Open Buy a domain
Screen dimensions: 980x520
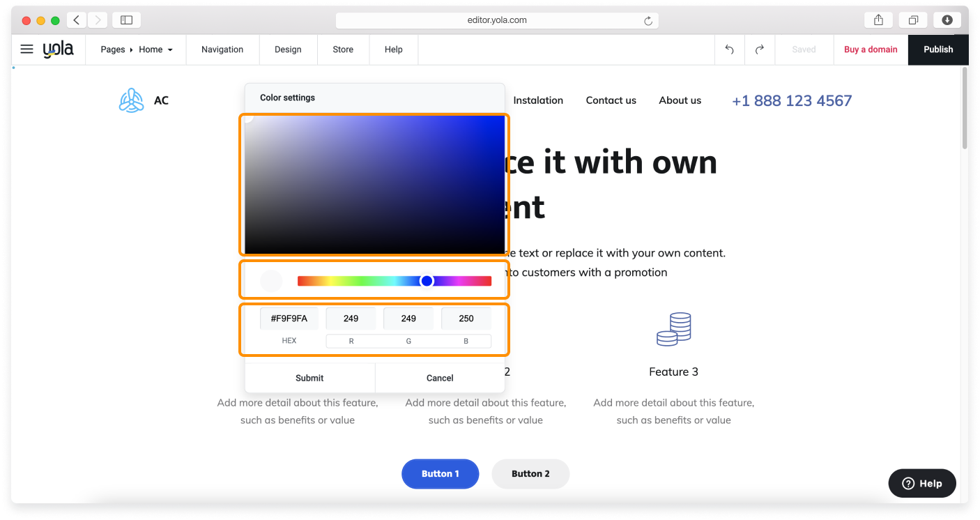point(871,49)
